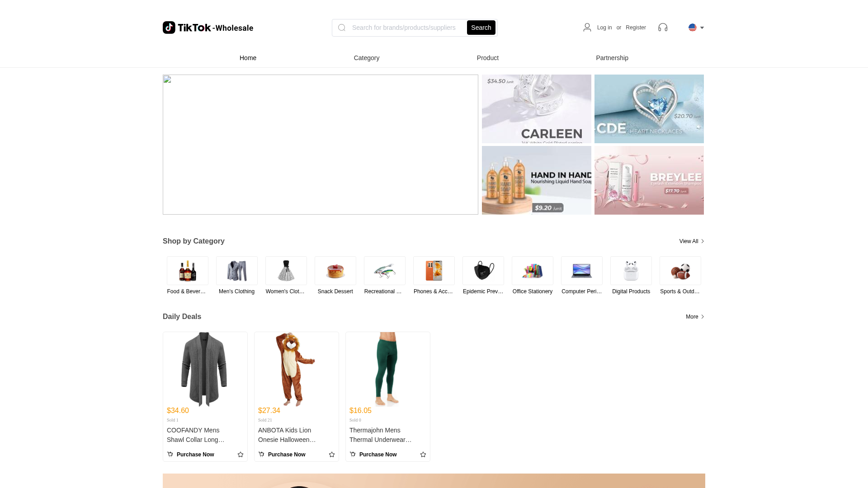Select the Product nav tab
Screen dimensions: 868x488
point(488,58)
